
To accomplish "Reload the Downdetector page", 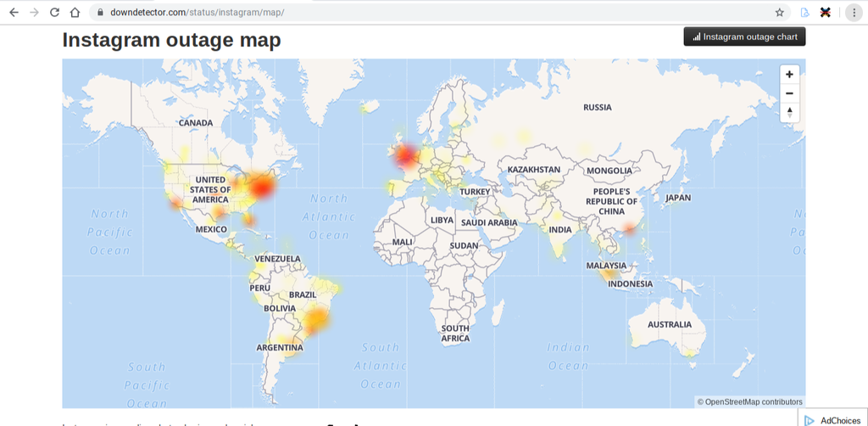I will point(54,13).
